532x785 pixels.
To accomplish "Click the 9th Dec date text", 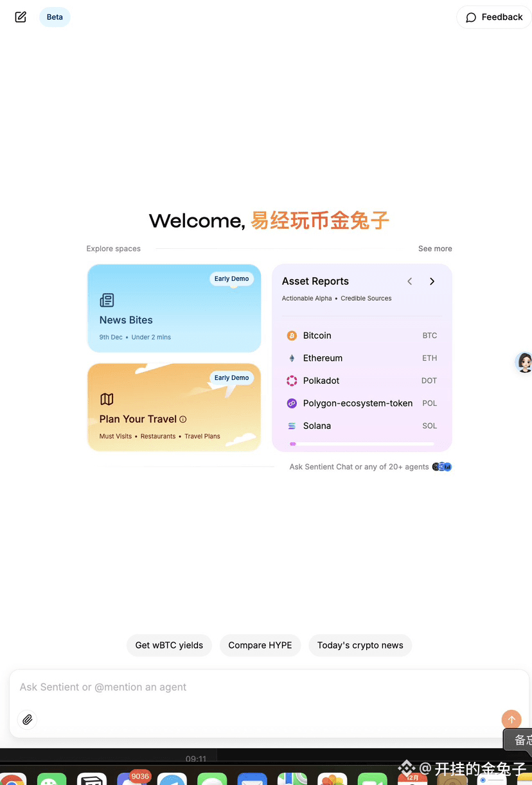I will [111, 337].
